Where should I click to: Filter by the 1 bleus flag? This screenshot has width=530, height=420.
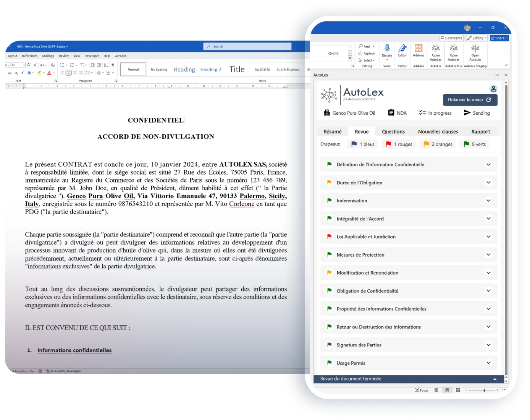click(363, 144)
